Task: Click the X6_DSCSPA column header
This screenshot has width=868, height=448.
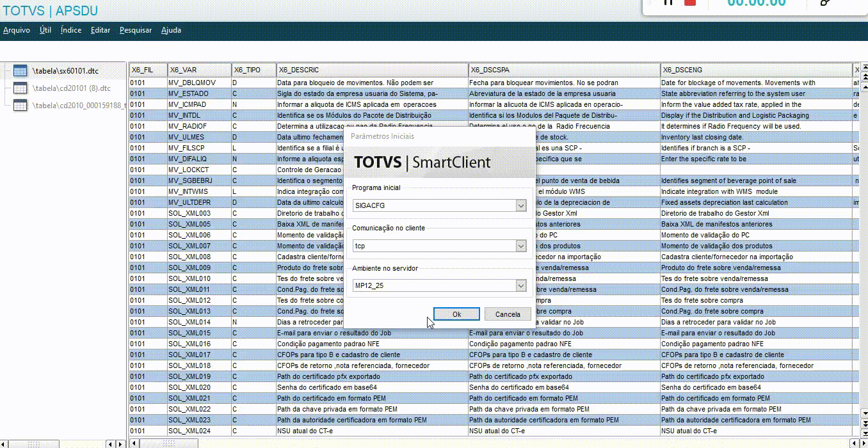Action: pyautogui.click(x=564, y=70)
